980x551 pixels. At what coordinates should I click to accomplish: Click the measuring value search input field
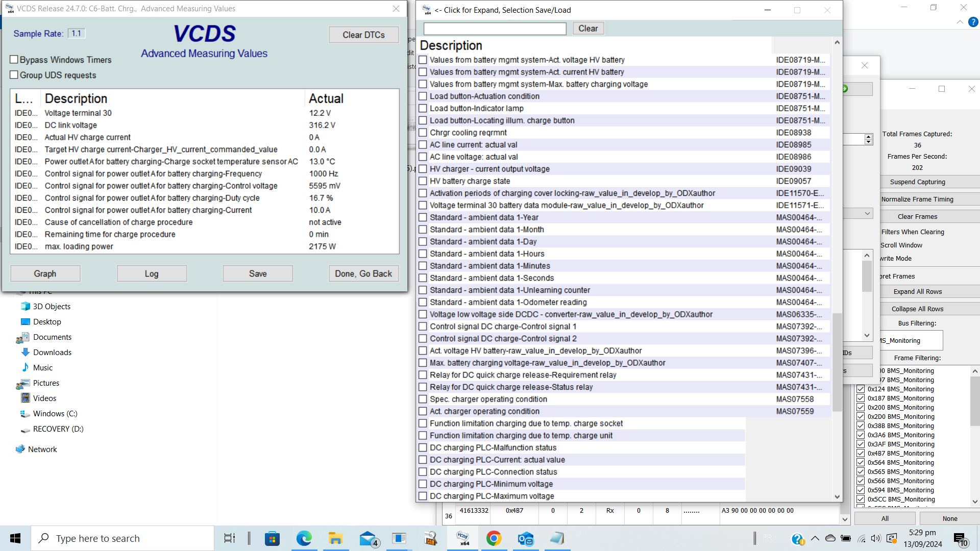pos(495,29)
